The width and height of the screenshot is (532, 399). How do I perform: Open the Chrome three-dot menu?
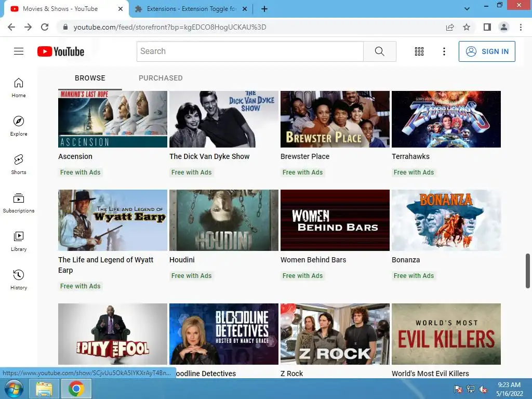(521, 27)
